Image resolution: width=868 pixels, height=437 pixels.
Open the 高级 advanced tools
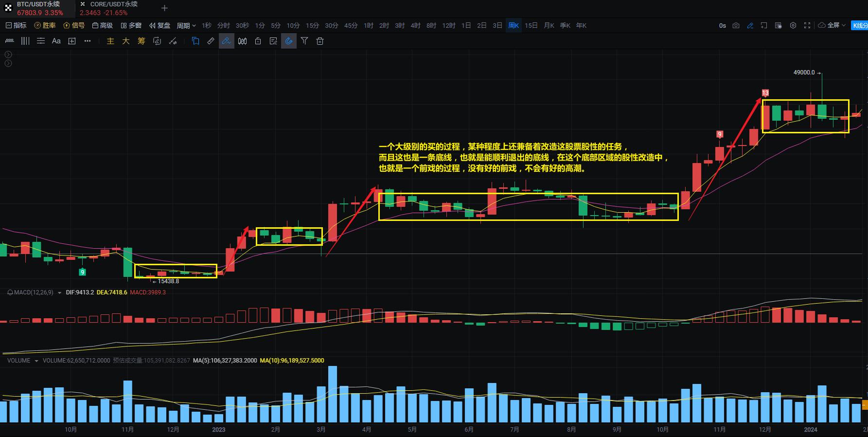103,25
